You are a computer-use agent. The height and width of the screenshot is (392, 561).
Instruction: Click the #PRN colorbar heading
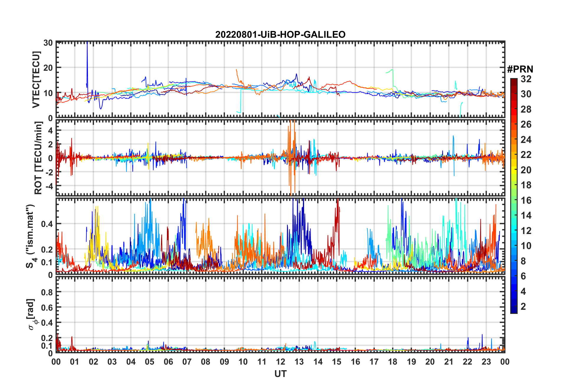520,69
